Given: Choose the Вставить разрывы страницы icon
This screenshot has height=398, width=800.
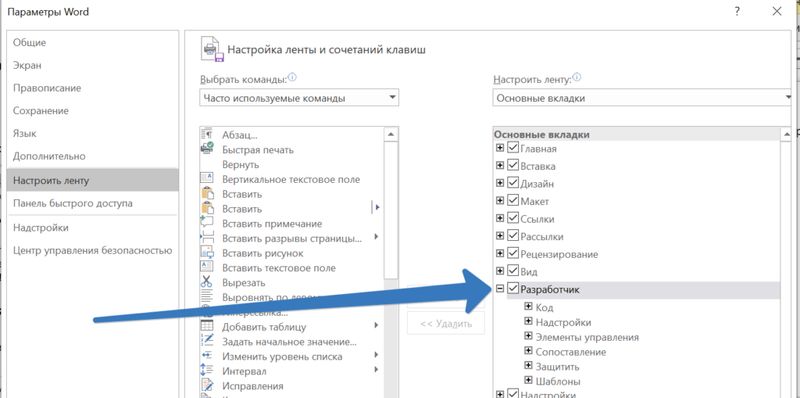Looking at the screenshot, I should [x=207, y=238].
